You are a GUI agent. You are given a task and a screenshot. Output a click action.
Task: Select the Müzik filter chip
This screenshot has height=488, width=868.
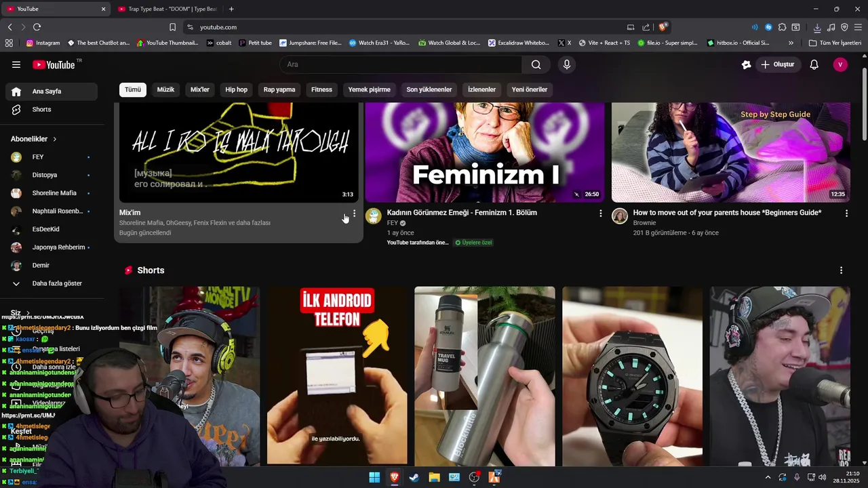tap(165, 89)
